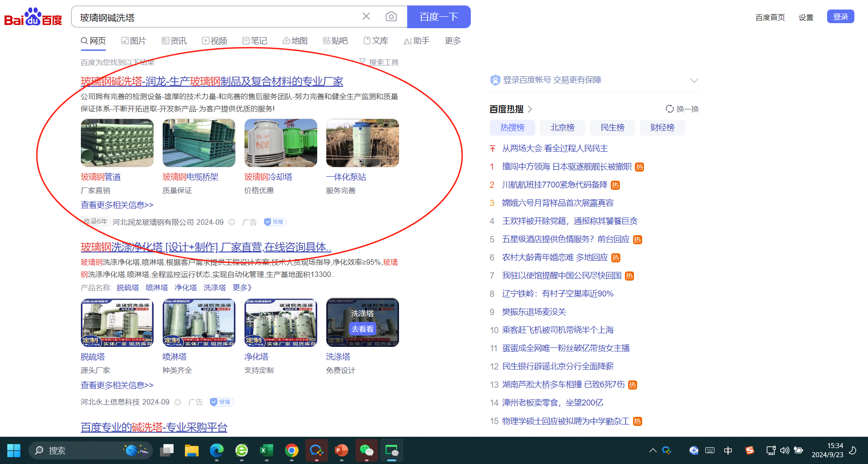The height and width of the screenshot is (464, 868).
Task: Switch to the 图片 search tab
Action: click(x=134, y=41)
